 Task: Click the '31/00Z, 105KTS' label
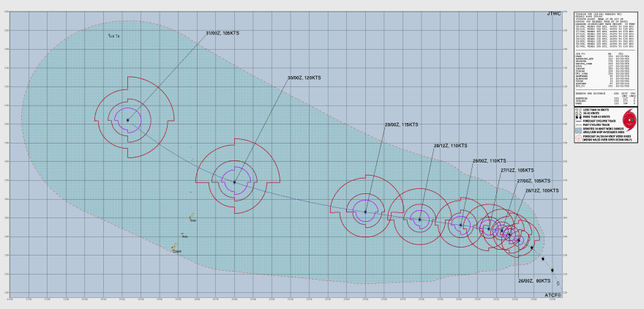[222, 33]
